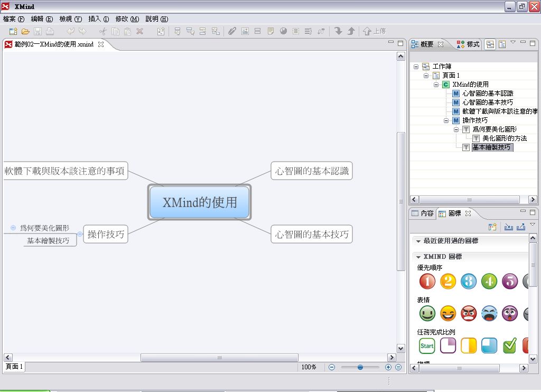Add the green smiley face marker
Image resolution: width=541 pixels, height=392 pixels.
pyautogui.click(x=427, y=314)
